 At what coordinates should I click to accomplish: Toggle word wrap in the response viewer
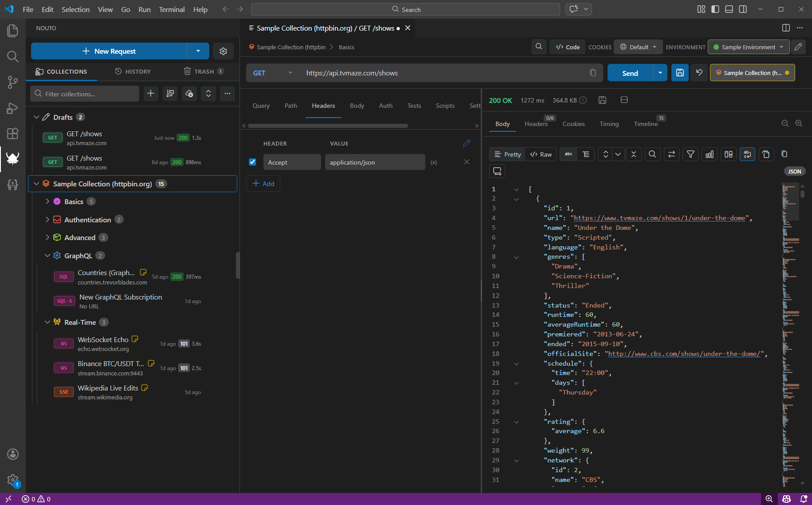(747, 154)
